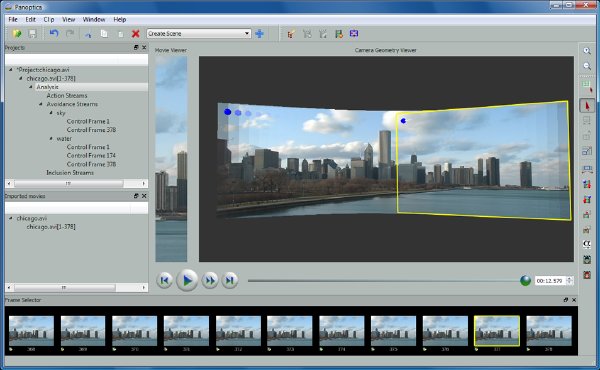This screenshot has width=600, height=370.
Task: Click the first analysis icon right of separator
Action: point(291,34)
